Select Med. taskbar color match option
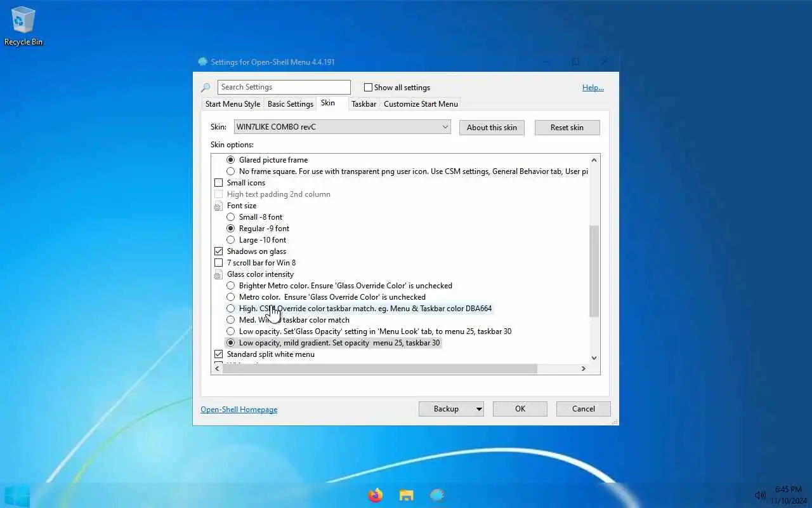The height and width of the screenshot is (508, 812). (x=231, y=320)
